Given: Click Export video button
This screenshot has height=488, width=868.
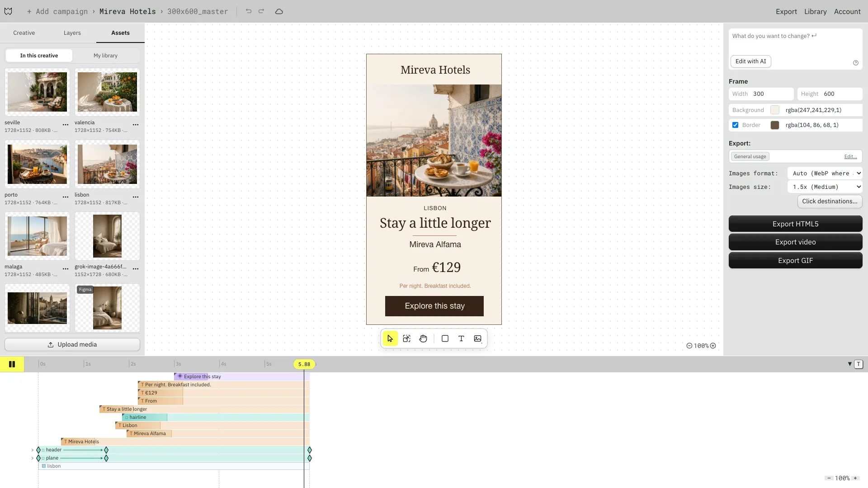Looking at the screenshot, I should [x=796, y=242].
